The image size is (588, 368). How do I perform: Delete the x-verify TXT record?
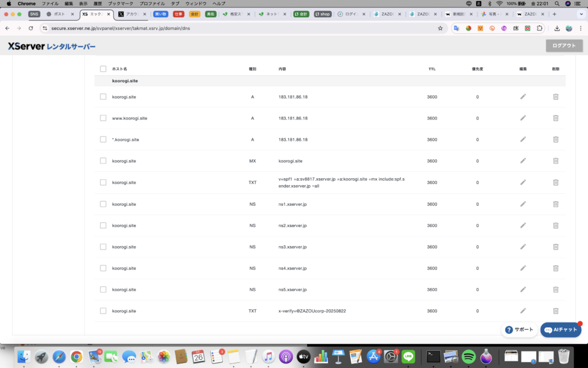555,311
